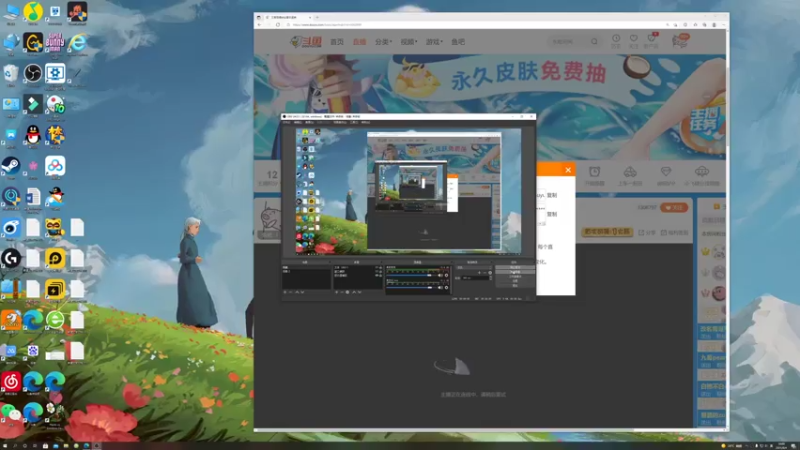800x450 pixels.
Task: Open the Baidu paw desktop shortcut
Action: (x=33, y=351)
